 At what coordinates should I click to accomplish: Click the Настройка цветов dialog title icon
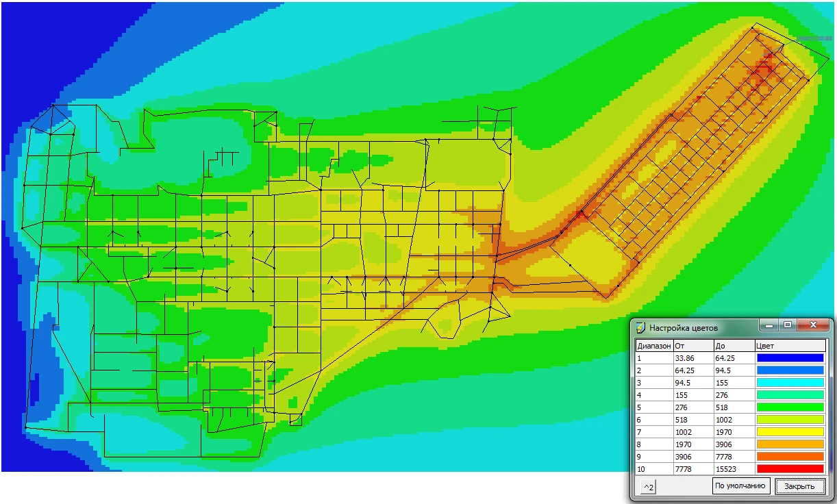coord(641,327)
